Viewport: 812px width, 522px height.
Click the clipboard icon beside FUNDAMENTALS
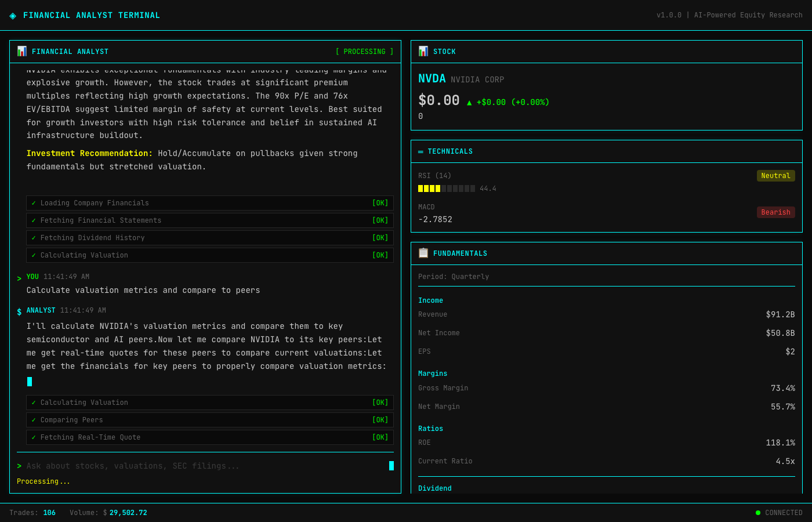coord(423,253)
